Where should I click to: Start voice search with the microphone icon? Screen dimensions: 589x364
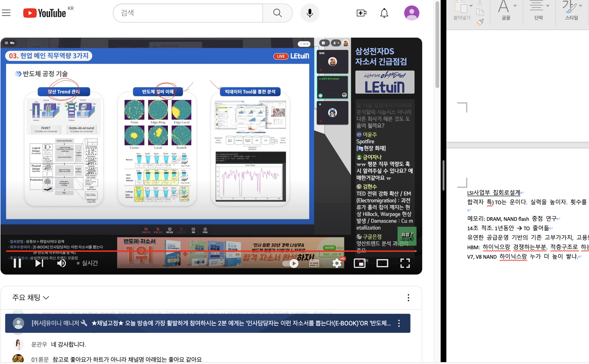coord(310,13)
